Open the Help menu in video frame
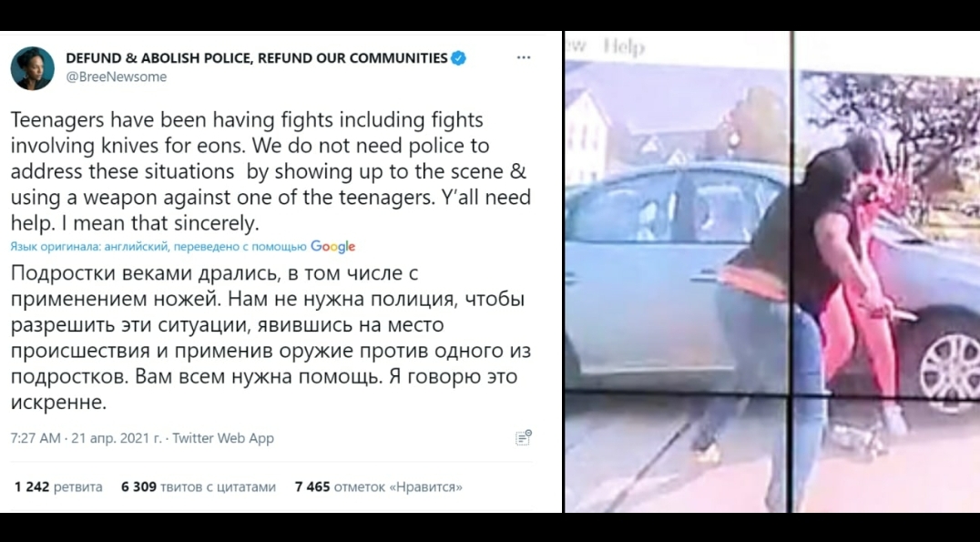980x542 pixels. pos(624,47)
